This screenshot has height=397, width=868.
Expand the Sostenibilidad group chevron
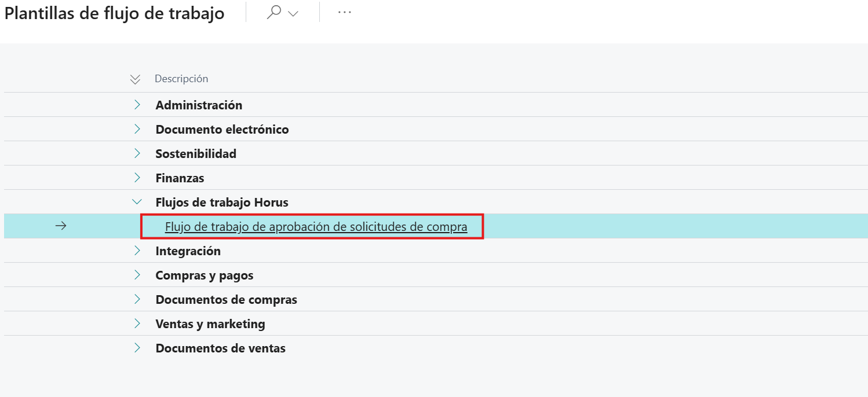point(137,153)
